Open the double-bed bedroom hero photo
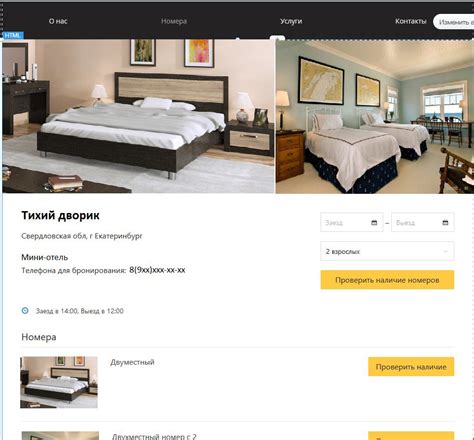This screenshot has height=440, width=474. [x=138, y=116]
